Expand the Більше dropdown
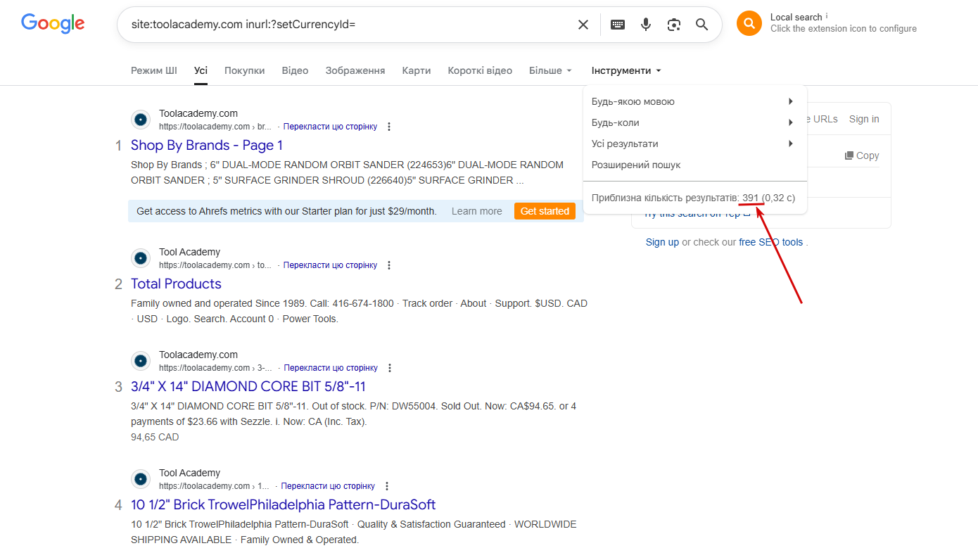978x560 pixels. [551, 70]
